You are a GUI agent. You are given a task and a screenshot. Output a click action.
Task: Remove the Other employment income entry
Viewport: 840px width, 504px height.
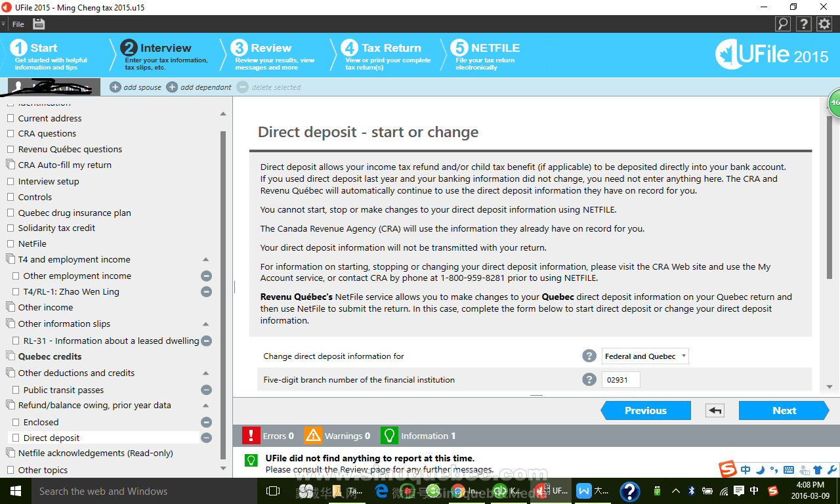[206, 276]
